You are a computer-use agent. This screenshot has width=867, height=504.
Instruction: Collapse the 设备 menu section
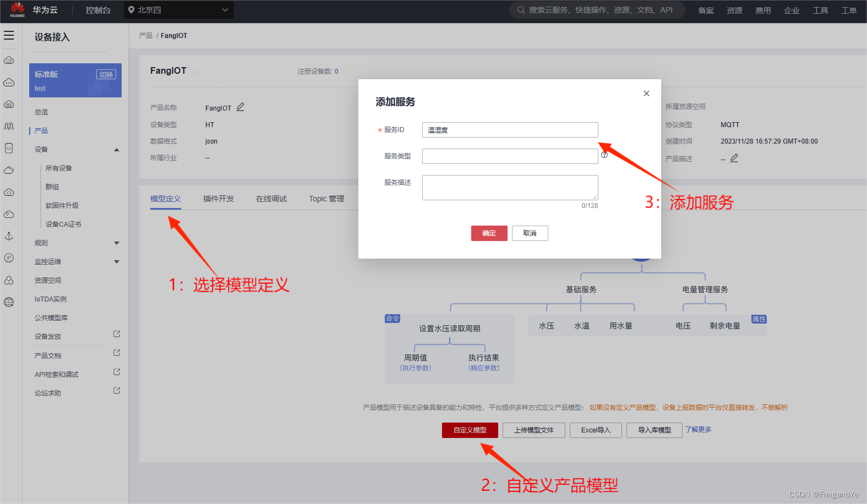pyautogui.click(x=117, y=150)
